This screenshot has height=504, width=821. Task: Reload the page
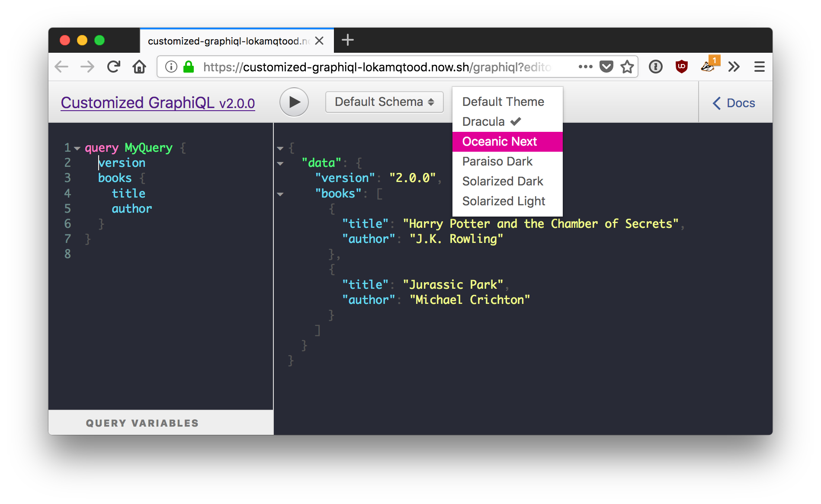pos(113,67)
